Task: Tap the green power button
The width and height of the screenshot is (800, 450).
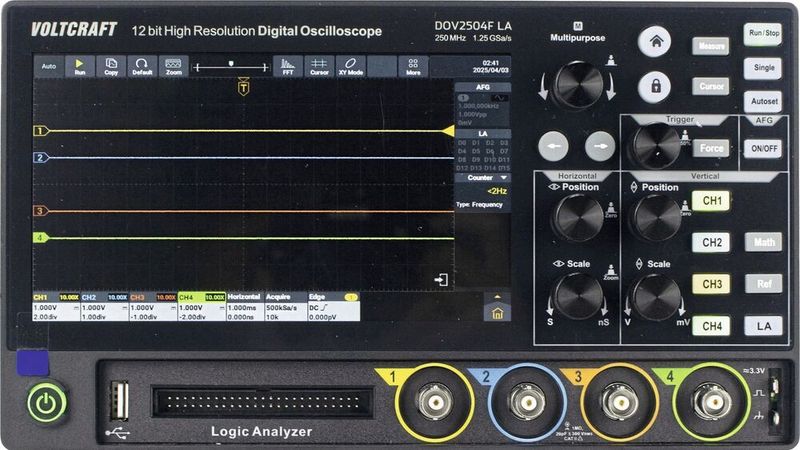Action: pyautogui.click(x=46, y=404)
